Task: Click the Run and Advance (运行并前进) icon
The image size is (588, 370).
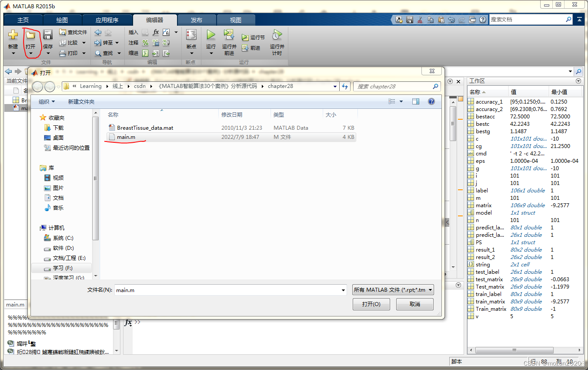Action: (229, 35)
